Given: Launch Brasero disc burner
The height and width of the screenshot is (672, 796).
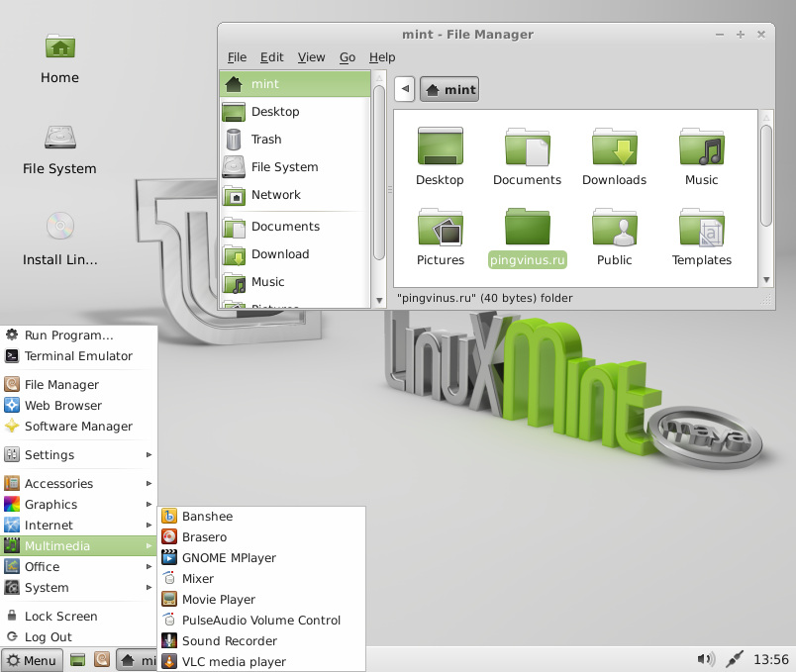Looking at the screenshot, I should click(x=262, y=537).
